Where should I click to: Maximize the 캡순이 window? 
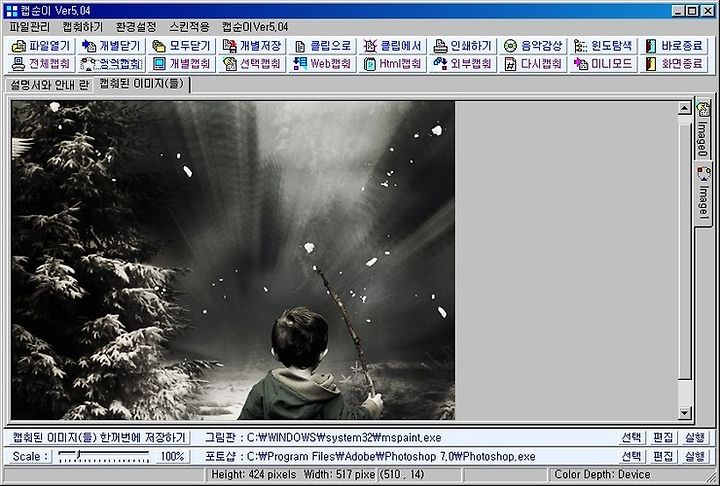(x=692, y=11)
